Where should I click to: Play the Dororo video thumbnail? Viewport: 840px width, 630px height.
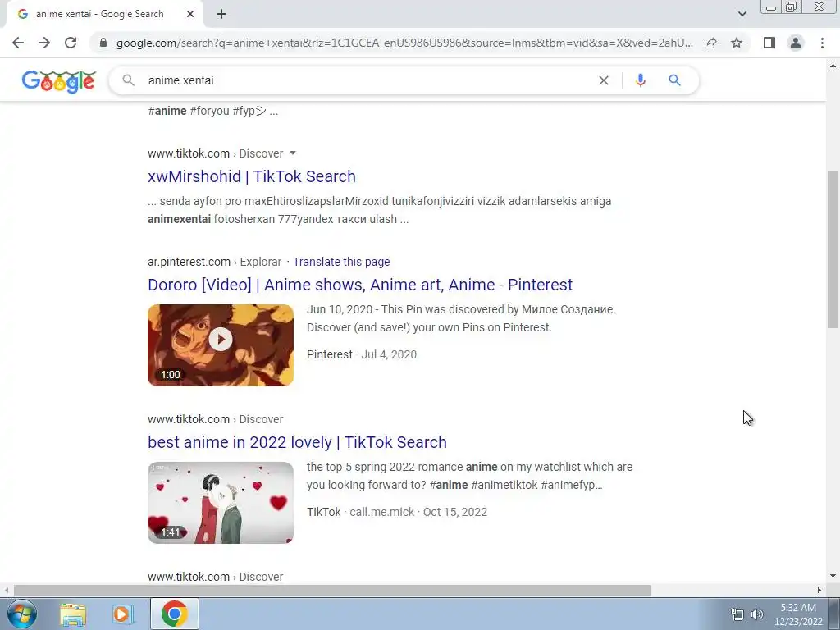click(221, 345)
